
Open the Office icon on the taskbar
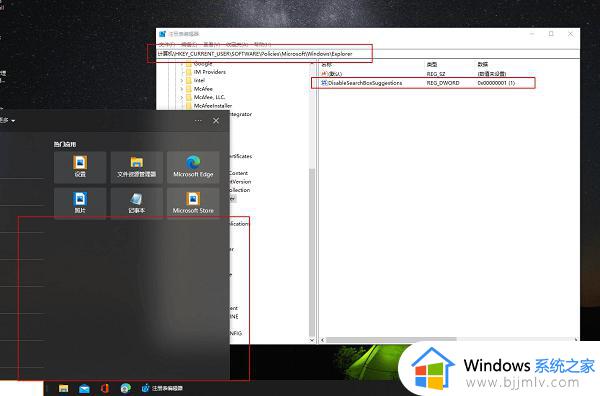105,389
